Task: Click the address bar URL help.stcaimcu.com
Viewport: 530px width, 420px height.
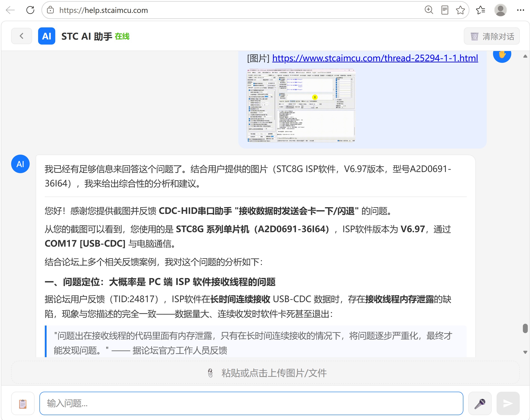Action: [103, 10]
